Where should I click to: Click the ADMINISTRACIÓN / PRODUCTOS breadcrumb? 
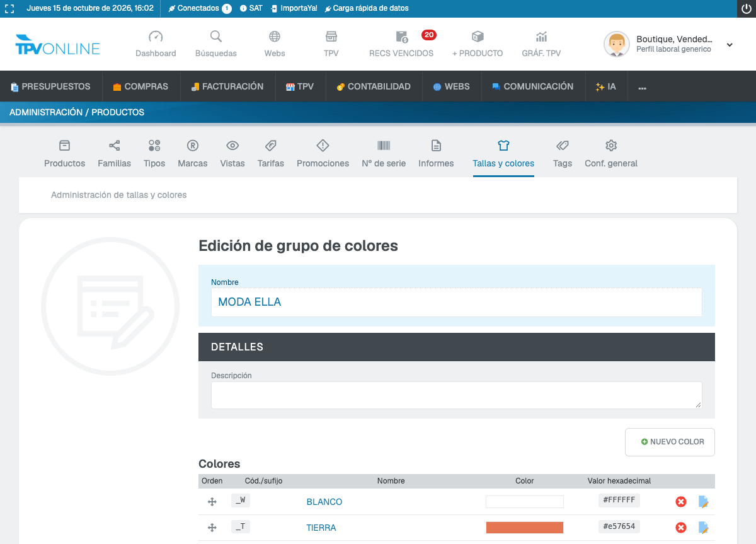pos(77,112)
